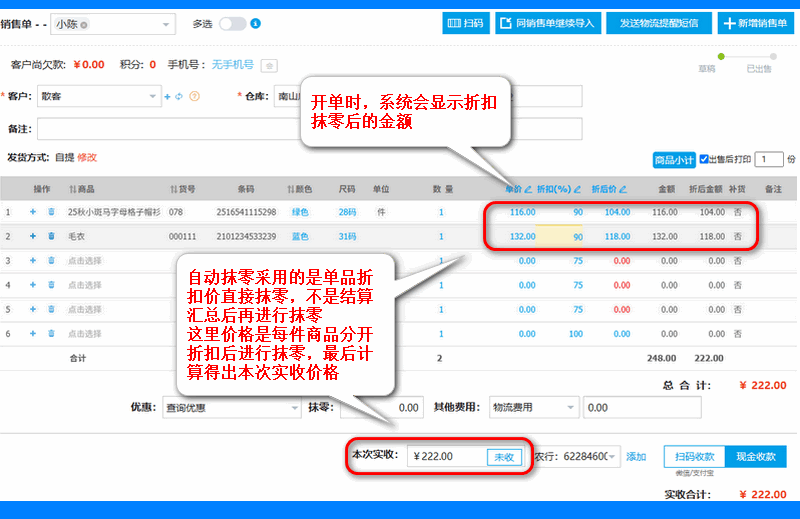800x519 pixels.
Task: Open the 农行 account dropdown
Action: click(577, 456)
